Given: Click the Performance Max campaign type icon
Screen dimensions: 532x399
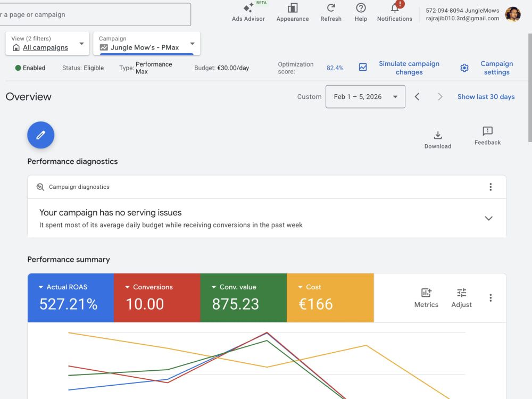Looking at the screenshot, I should pyautogui.click(x=104, y=47).
